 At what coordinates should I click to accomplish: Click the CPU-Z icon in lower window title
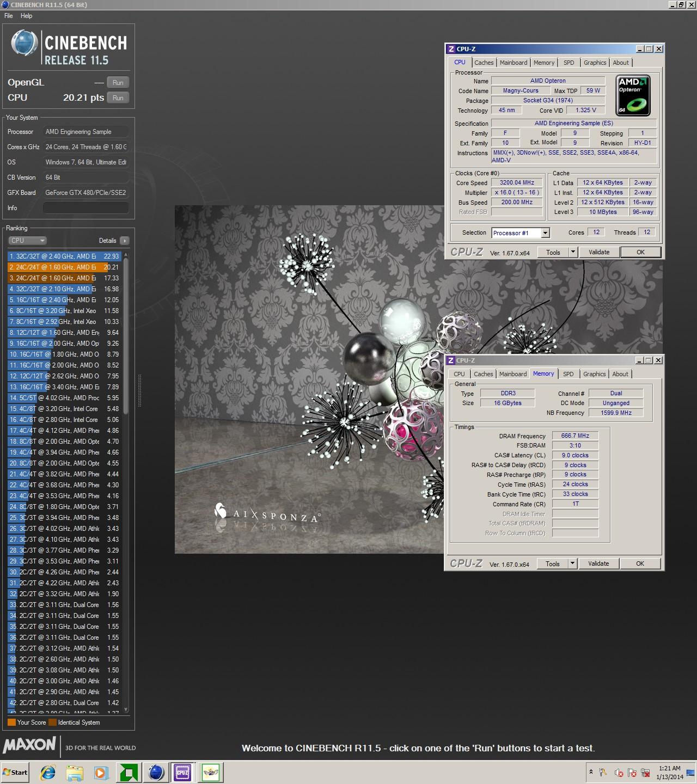tap(451, 360)
